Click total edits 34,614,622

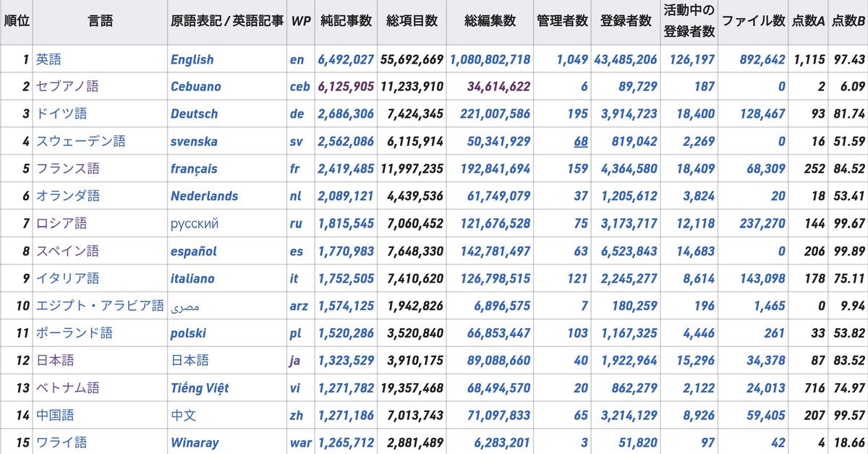click(498, 87)
